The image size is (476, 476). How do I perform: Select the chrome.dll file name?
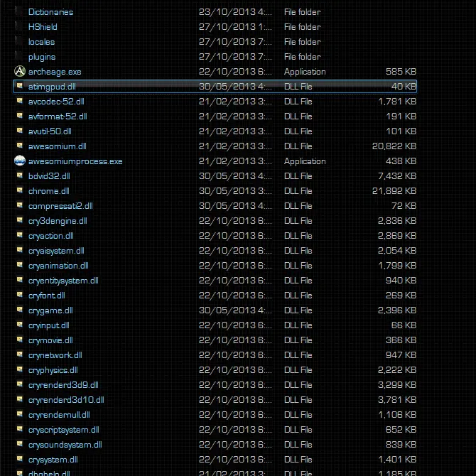coord(49,191)
